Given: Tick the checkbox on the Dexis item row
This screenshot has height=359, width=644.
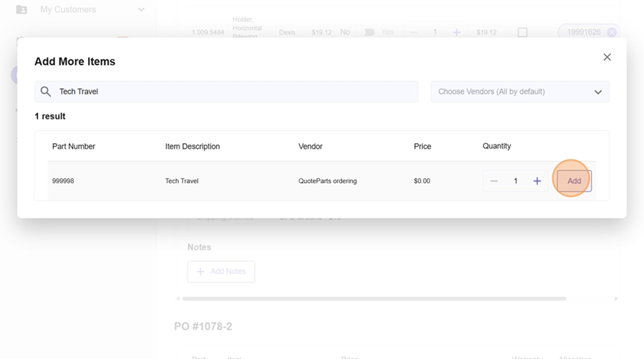Looking at the screenshot, I should (x=522, y=32).
